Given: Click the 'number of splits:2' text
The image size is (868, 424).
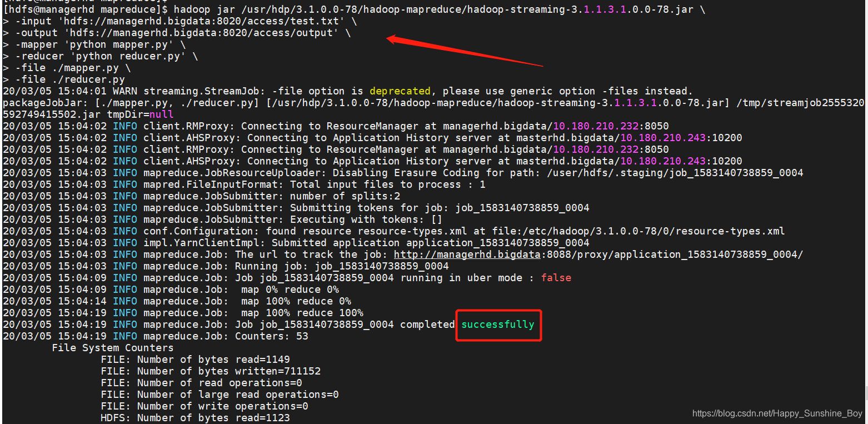Looking at the screenshot, I should (345, 196).
